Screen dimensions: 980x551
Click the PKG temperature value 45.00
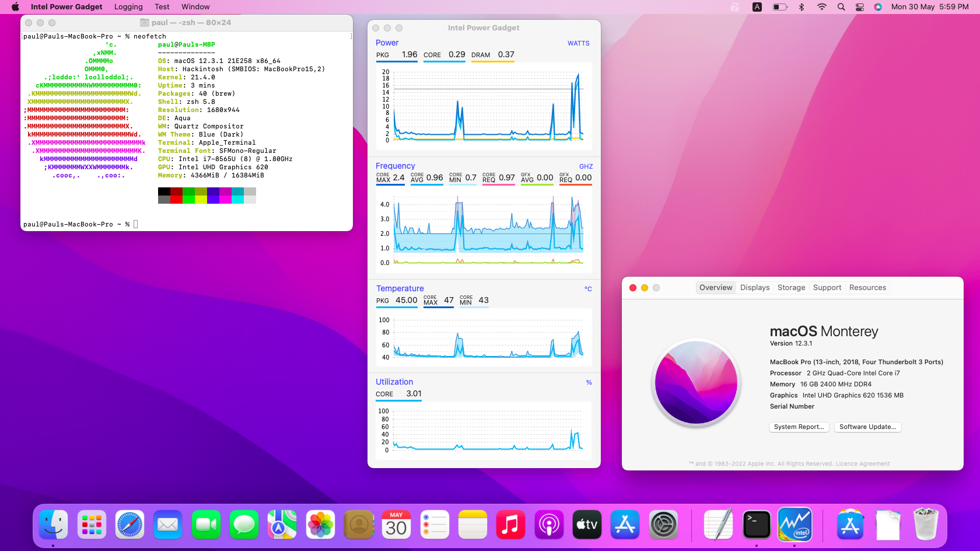[407, 300]
